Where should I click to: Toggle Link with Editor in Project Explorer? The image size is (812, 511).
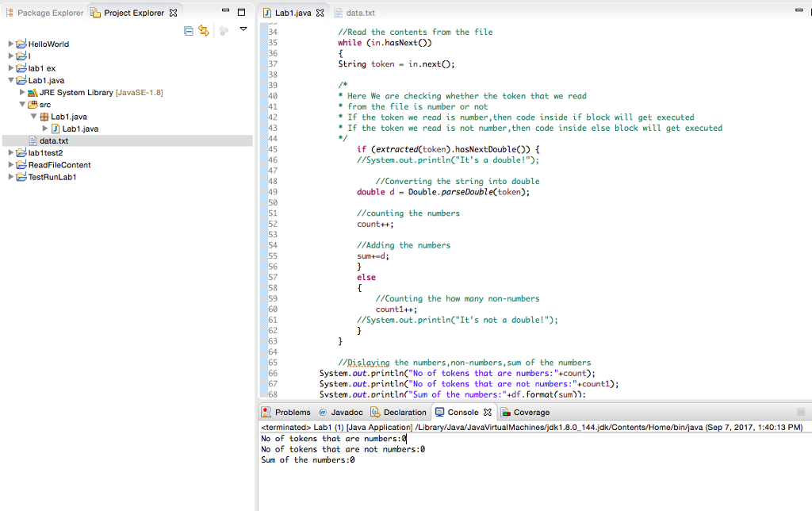click(x=205, y=30)
